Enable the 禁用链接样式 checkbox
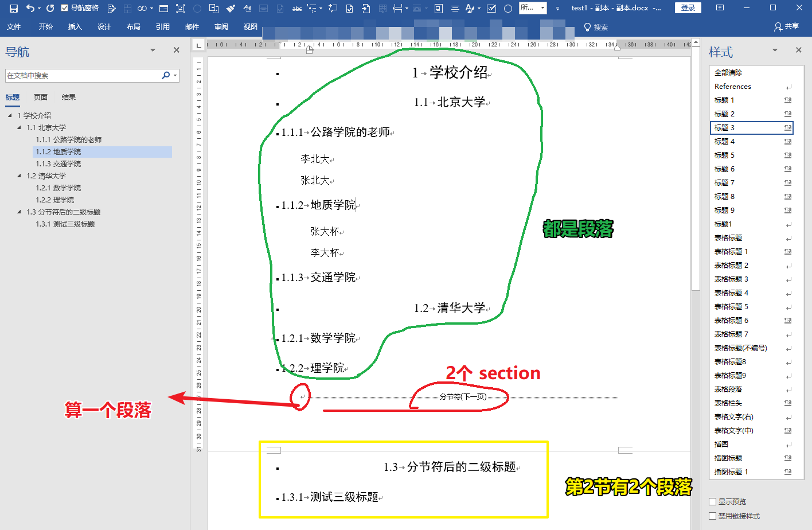812x530 pixels. pos(713,516)
